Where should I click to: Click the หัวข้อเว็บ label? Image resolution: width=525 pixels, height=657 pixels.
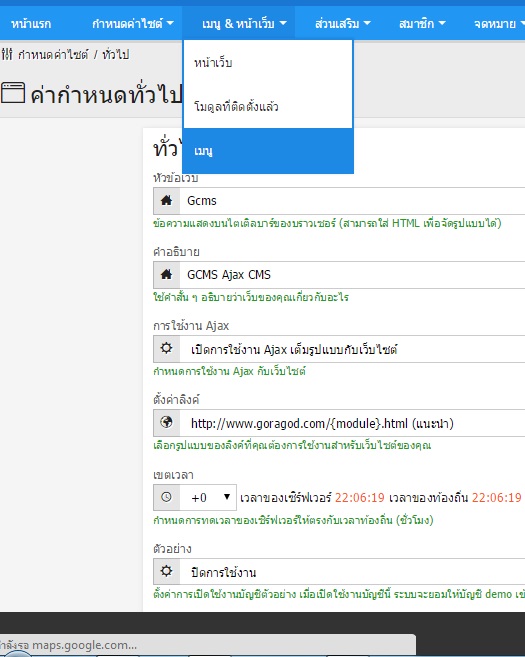coord(176,178)
